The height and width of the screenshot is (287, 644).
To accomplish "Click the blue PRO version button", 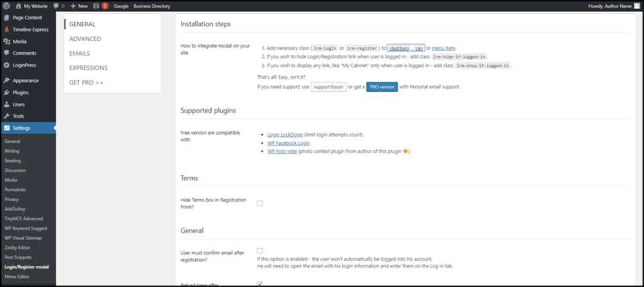I will point(382,87).
